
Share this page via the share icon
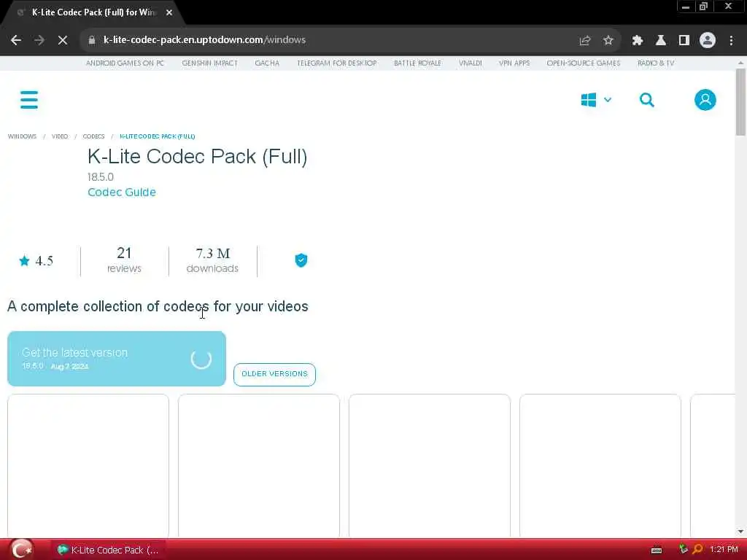585,40
